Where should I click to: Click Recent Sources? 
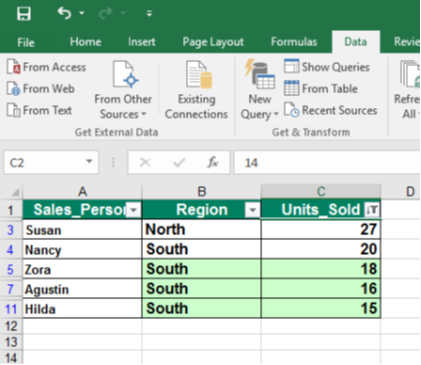[330, 110]
